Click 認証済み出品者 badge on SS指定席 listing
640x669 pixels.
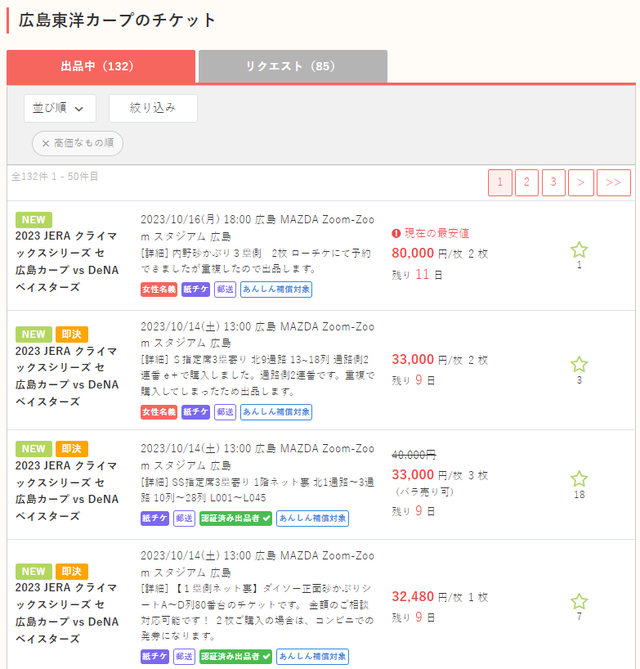coord(236,518)
